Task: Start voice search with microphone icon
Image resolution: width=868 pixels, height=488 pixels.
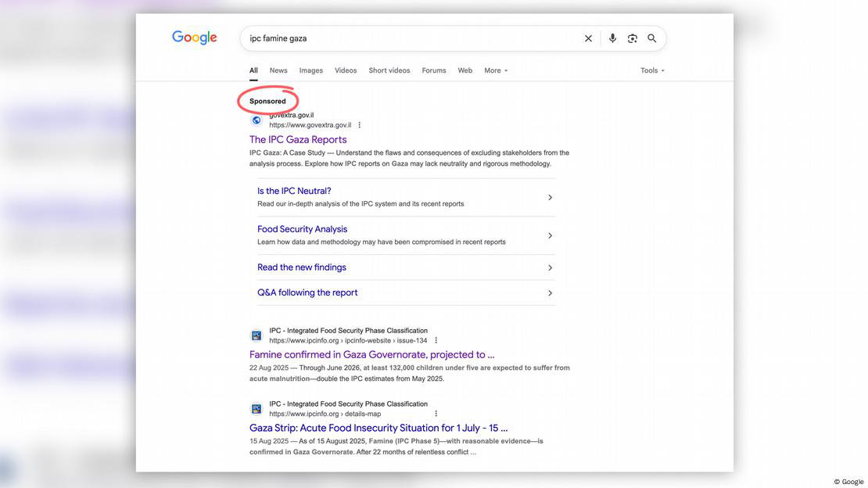Action: point(612,38)
